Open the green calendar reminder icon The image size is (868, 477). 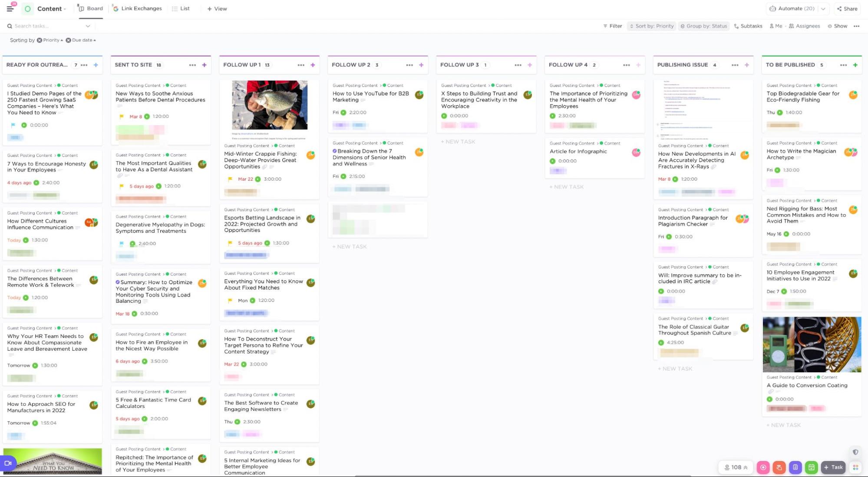tap(811, 467)
